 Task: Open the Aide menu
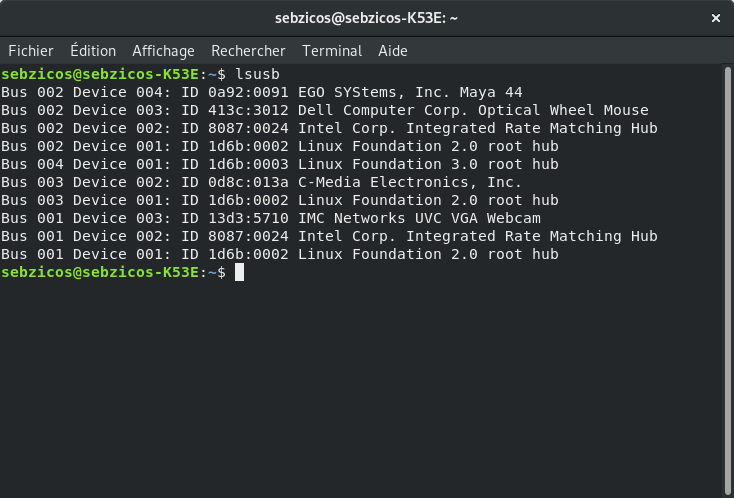[393, 50]
